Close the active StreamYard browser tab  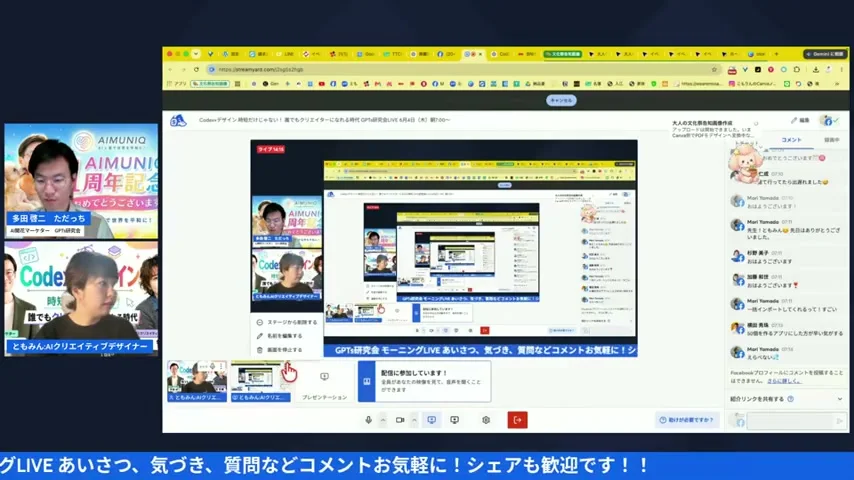click(x=480, y=54)
